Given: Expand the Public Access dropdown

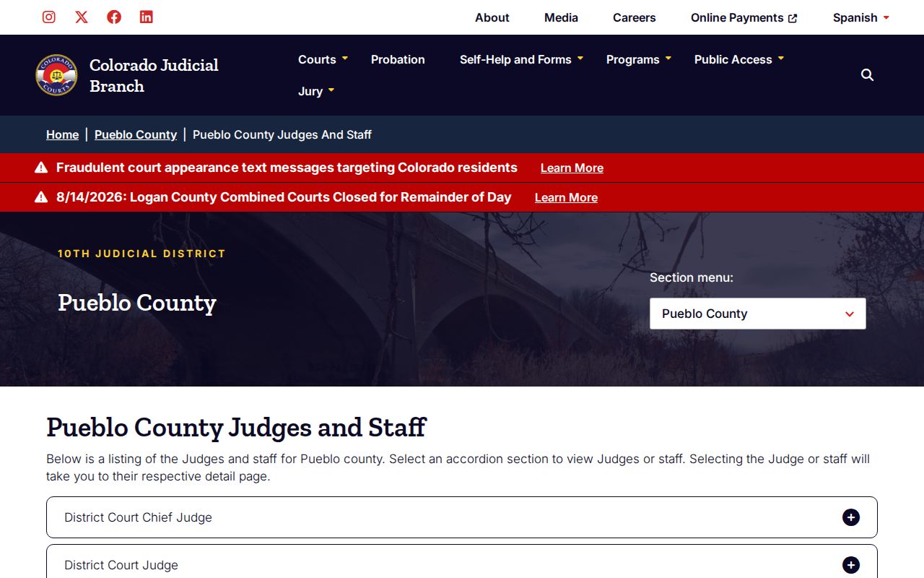Looking at the screenshot, I should tap(781, 59).
